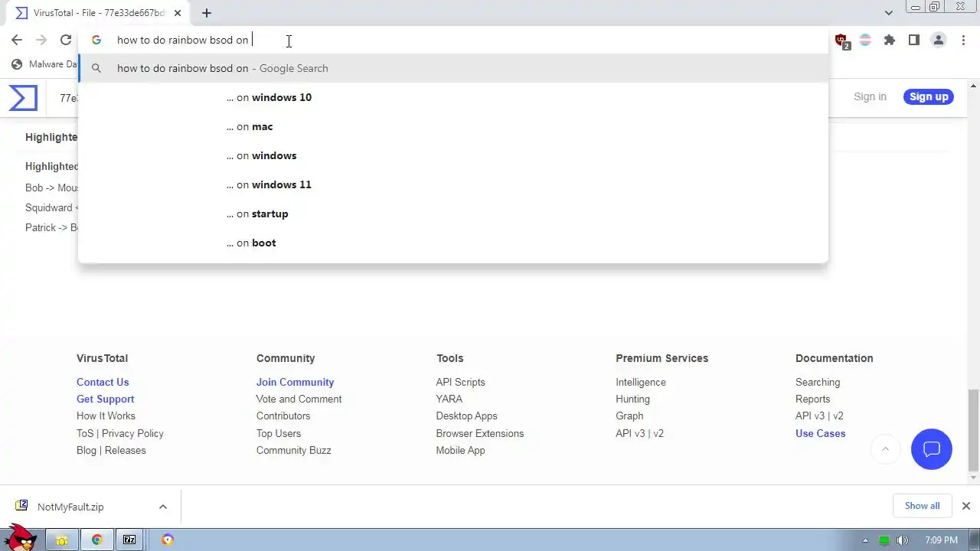Pick the '... on windows 10' suggestion
980x551 pixels.
pos(453,97)
